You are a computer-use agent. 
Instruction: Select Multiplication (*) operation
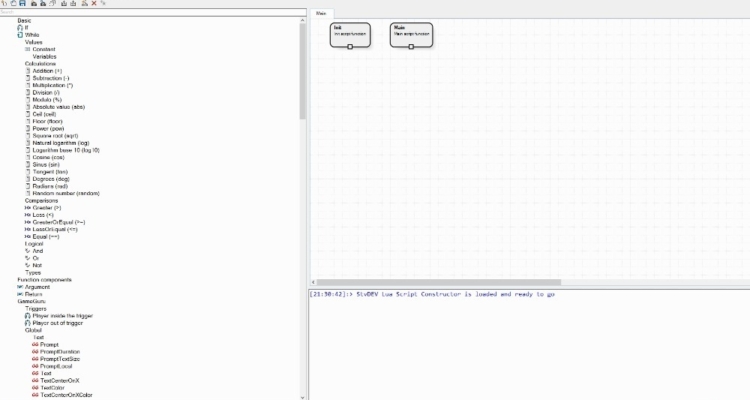[x=49, y=85]
